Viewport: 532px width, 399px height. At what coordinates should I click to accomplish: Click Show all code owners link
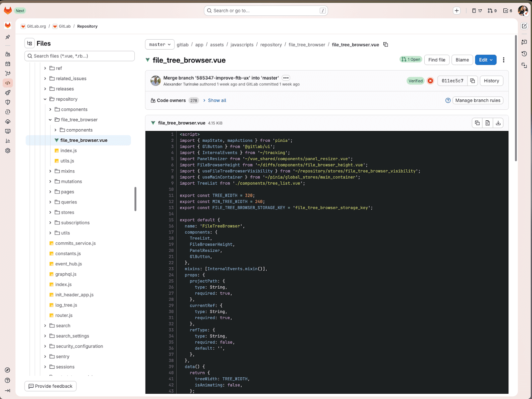point(217,100)
